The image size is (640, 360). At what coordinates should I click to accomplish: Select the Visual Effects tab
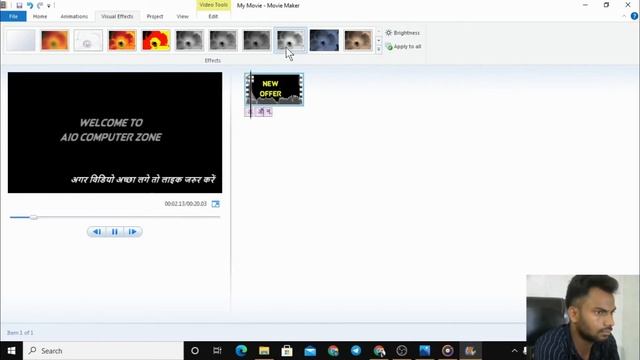point(117,16)
